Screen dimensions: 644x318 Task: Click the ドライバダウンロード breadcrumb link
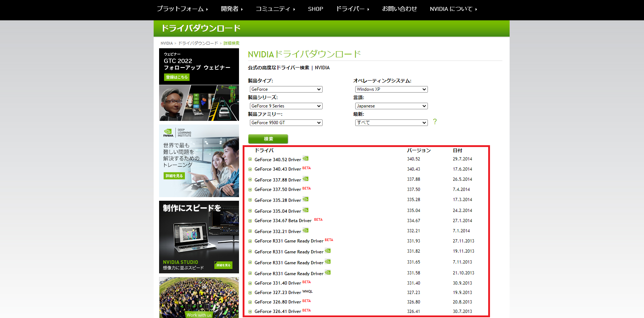pos(198,43)
